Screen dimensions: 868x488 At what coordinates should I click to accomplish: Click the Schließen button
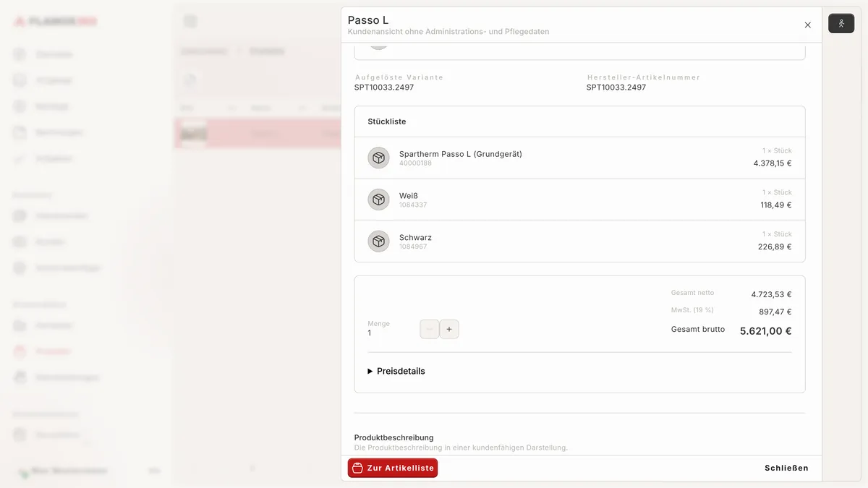pyautogui.click(x=786, y=468)
